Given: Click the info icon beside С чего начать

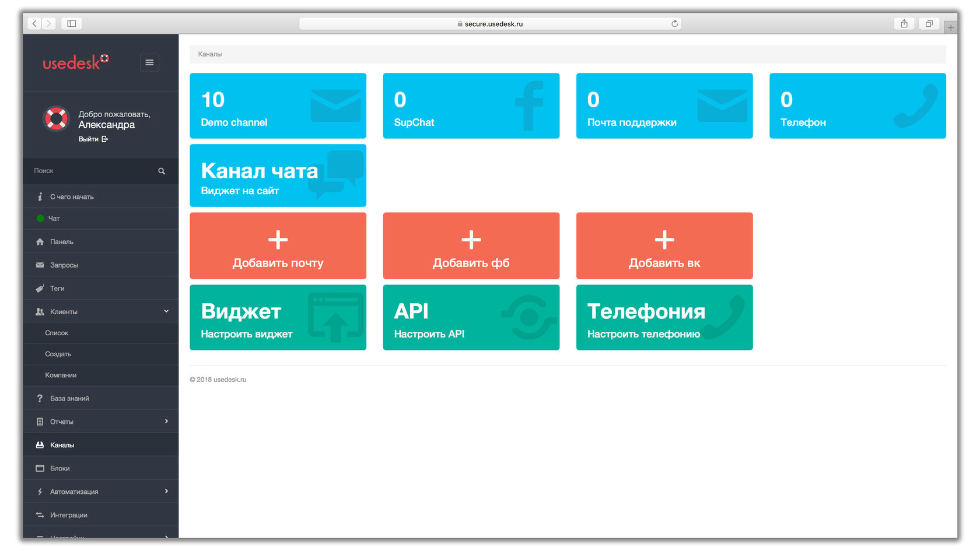Looking at the screenshot, I should click(40, 196).
